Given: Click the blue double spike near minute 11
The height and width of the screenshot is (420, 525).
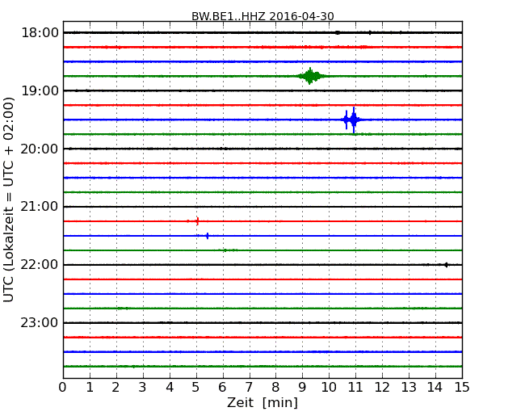Looking at the screenshot, I should [351, 120].
